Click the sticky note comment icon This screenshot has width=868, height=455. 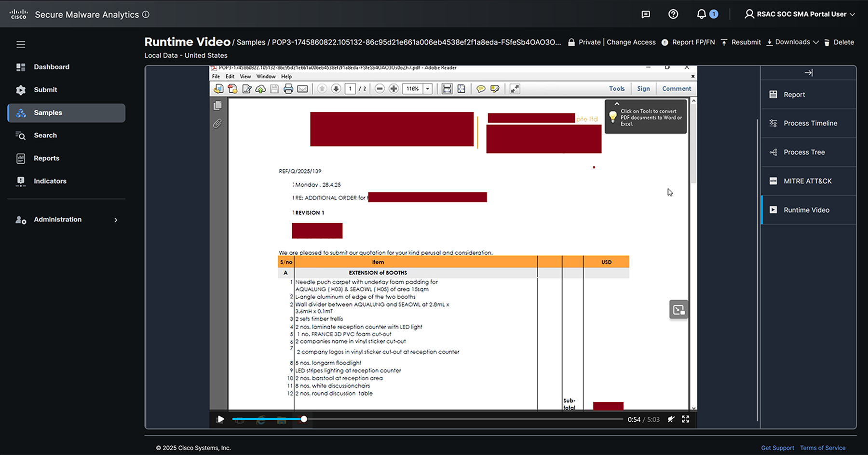481,89
